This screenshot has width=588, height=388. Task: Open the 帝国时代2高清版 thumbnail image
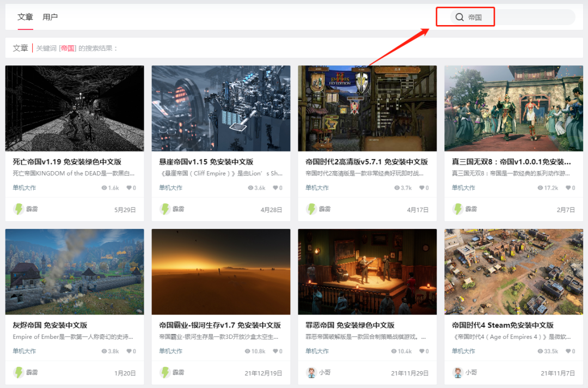(x=367, y=108)
